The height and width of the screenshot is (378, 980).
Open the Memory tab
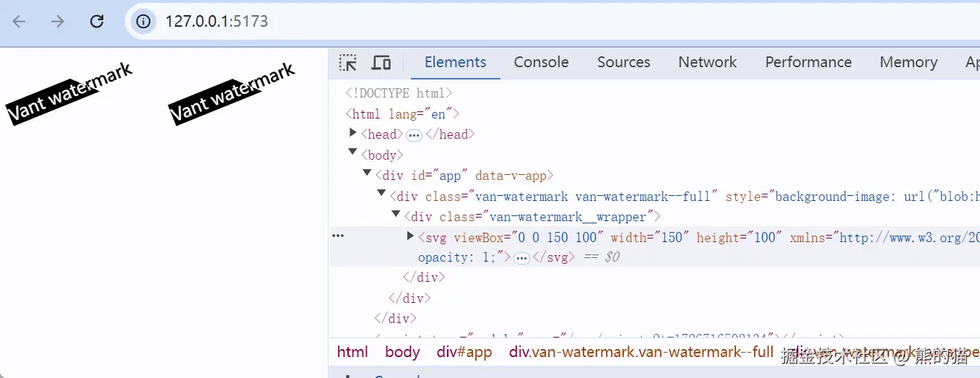coord(909,62)
